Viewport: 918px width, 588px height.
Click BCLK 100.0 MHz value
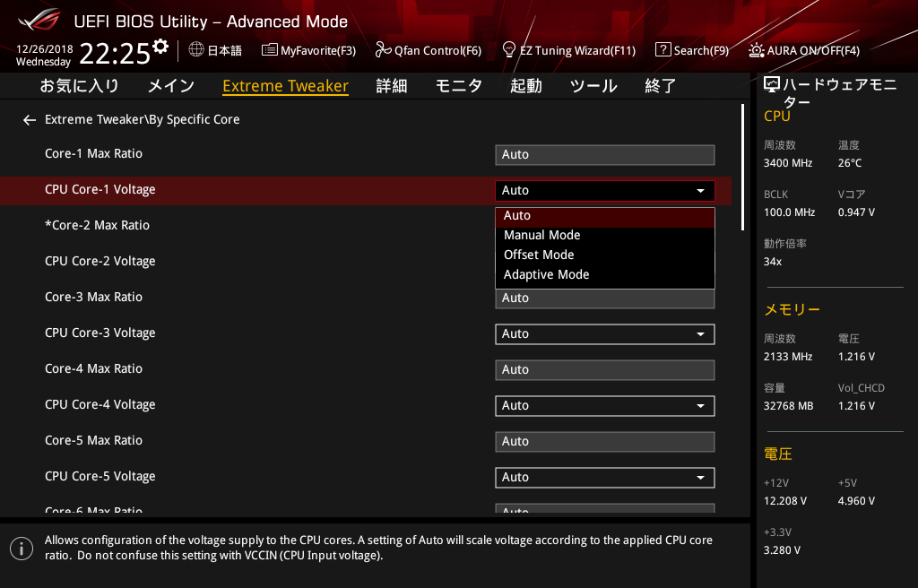(x=789, y=212)
